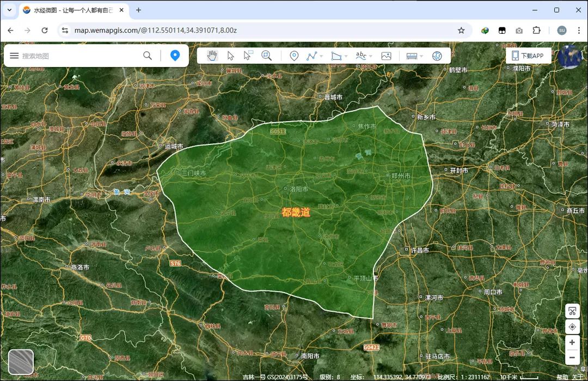Open the base layer thumbnail switcher
Screen dimensions: 588x381
(21, 362)
